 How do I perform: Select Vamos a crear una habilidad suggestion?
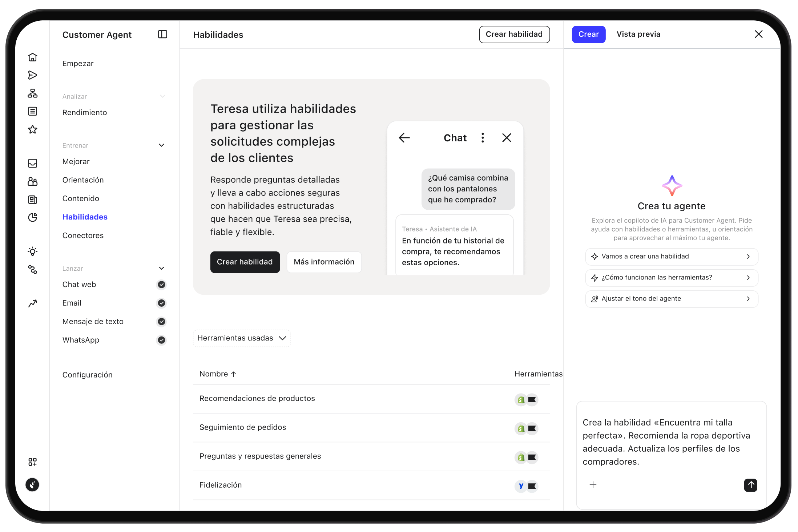coord(671,257)
